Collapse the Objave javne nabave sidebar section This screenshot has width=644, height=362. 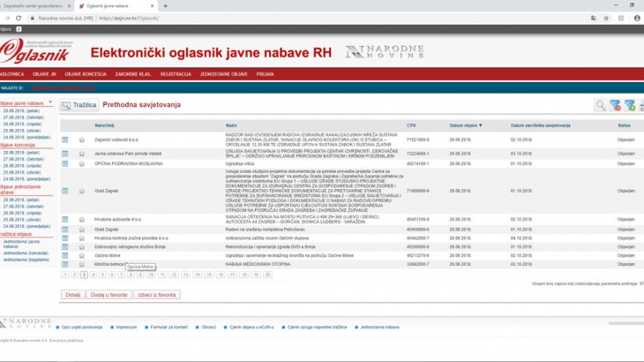click(x=50, y=103)
